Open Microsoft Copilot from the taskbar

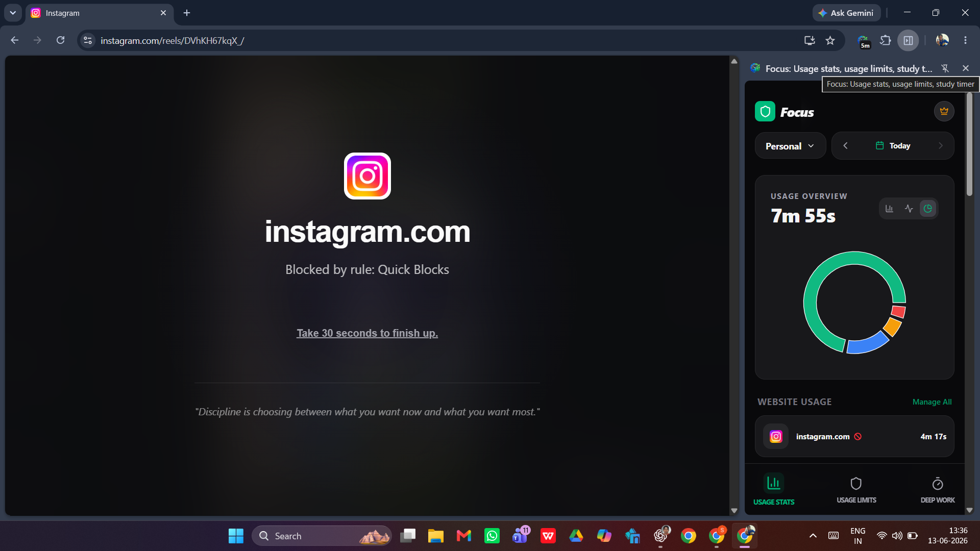pyautogui.click(x=604, y=536)
